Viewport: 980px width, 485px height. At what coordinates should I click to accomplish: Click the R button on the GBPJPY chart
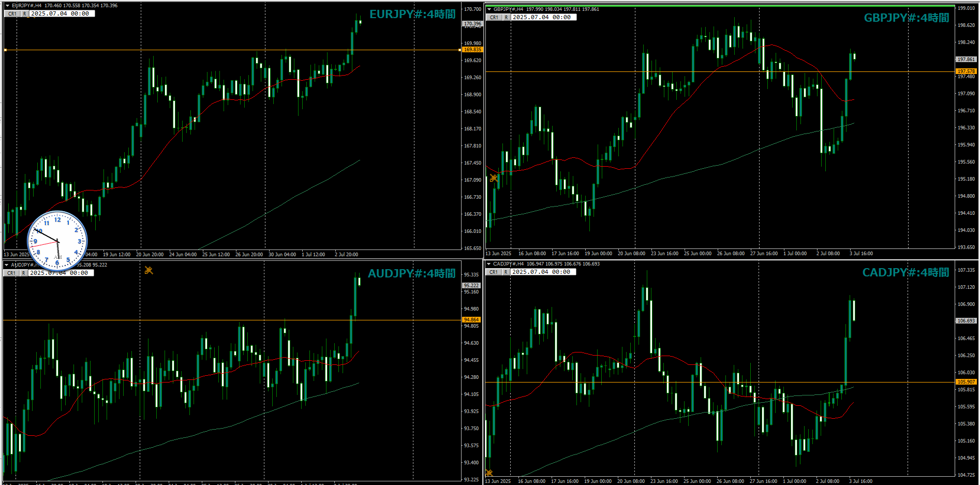[x=507, y=17]
